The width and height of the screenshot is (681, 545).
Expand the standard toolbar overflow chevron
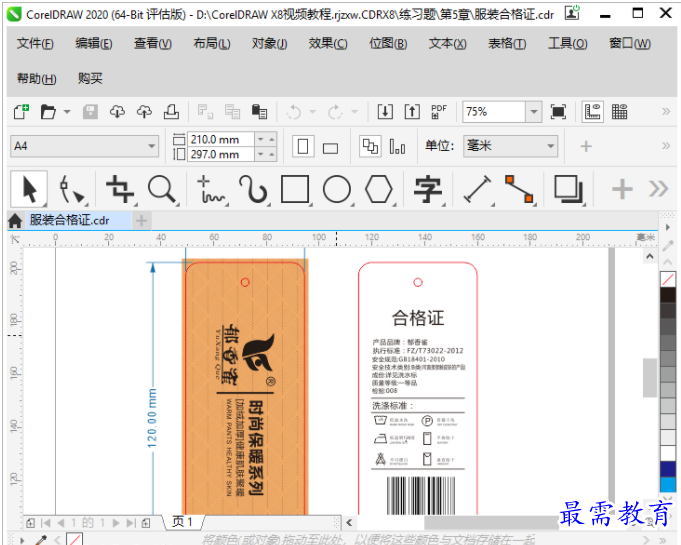666,112
